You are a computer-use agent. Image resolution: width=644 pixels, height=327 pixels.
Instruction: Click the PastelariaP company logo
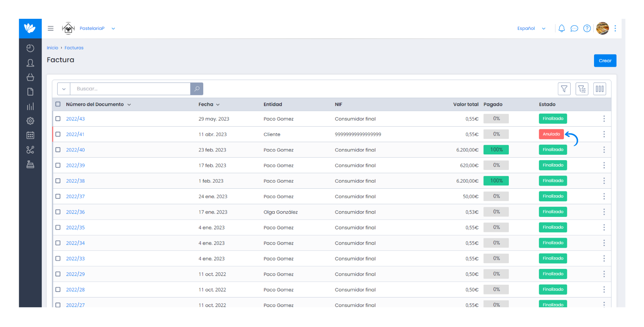tap(68, 29)
